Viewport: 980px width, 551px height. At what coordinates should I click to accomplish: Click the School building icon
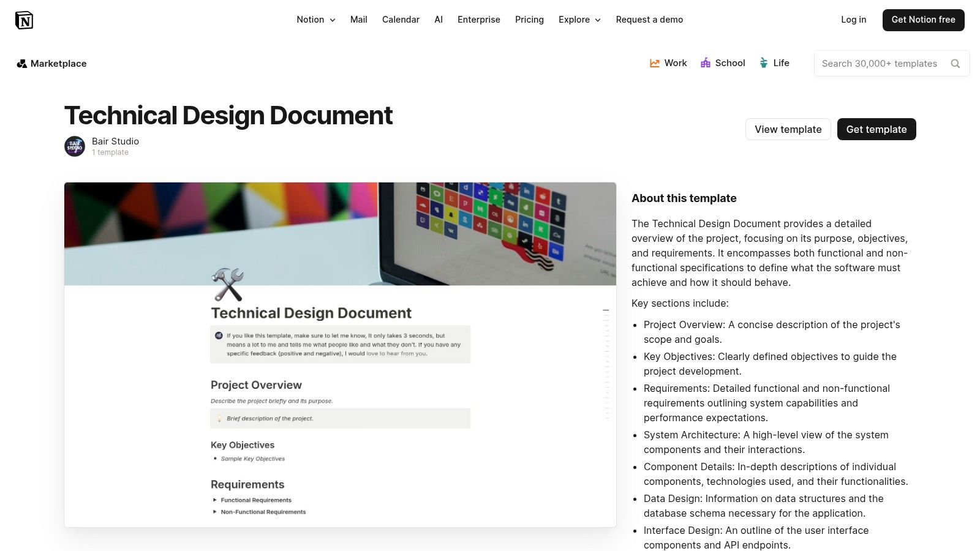point(706,63)
